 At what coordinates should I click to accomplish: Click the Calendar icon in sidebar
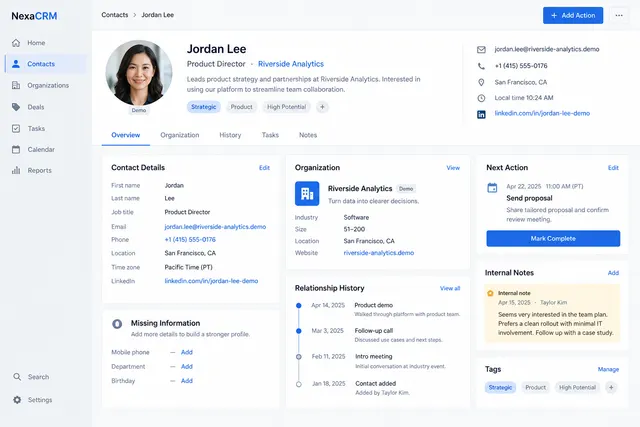(x=16, y=149)
